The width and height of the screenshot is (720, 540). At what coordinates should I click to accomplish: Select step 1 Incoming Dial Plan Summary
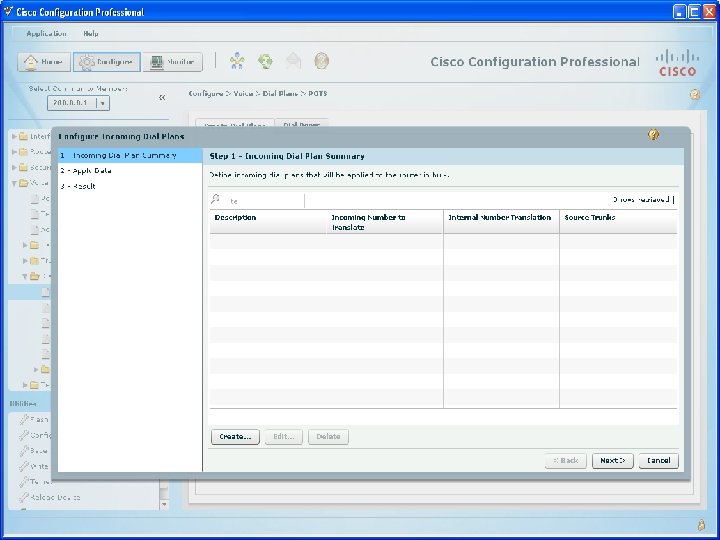pyautogui.click(x=130, y=156)
